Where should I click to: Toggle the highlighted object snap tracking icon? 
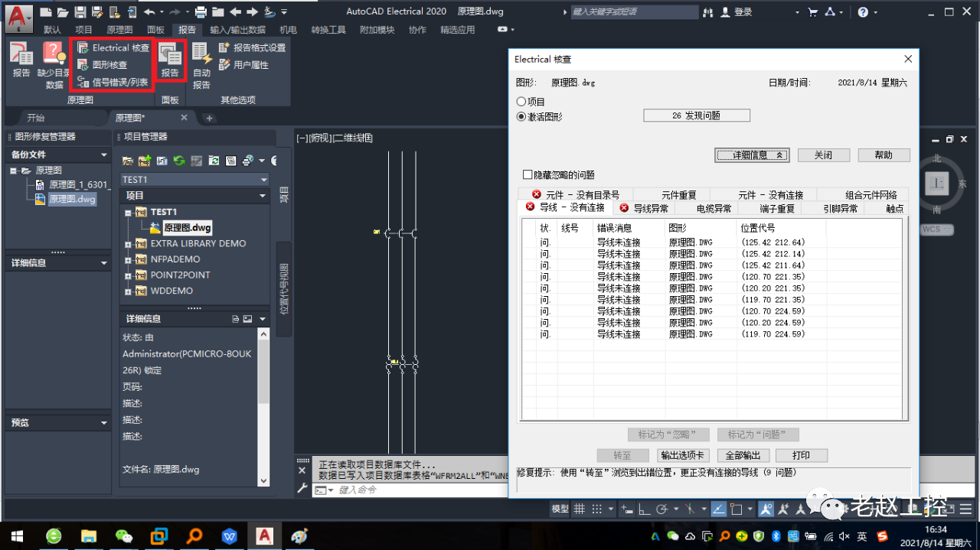point(719,509)
